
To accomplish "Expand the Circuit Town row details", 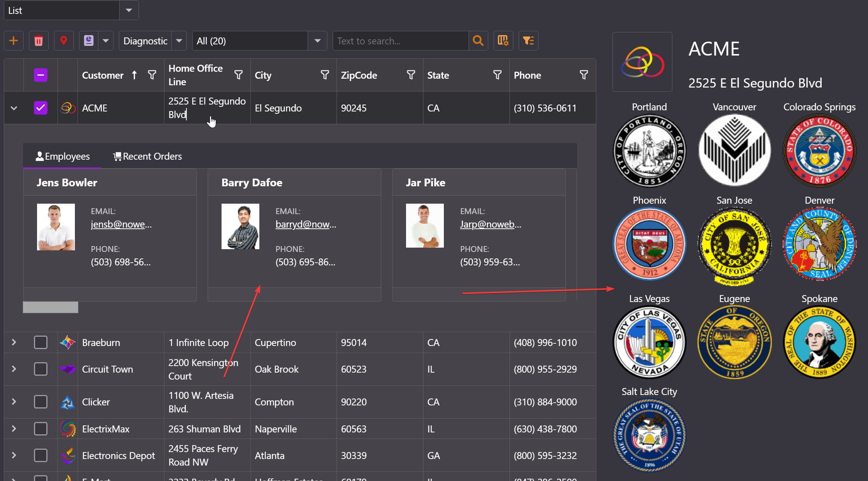I will [14, 369].
